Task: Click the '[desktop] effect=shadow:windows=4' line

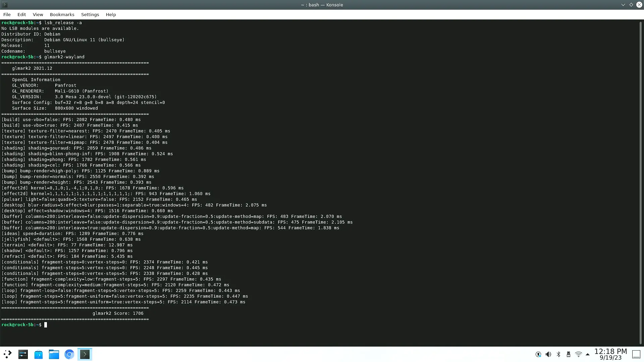Action: tap(87, 211)
